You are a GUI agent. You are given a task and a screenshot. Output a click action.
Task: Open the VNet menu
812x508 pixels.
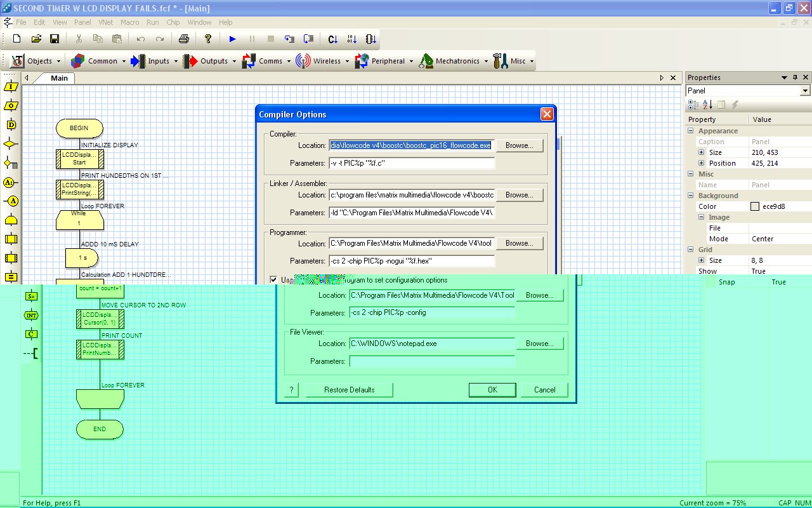[105, 22]
